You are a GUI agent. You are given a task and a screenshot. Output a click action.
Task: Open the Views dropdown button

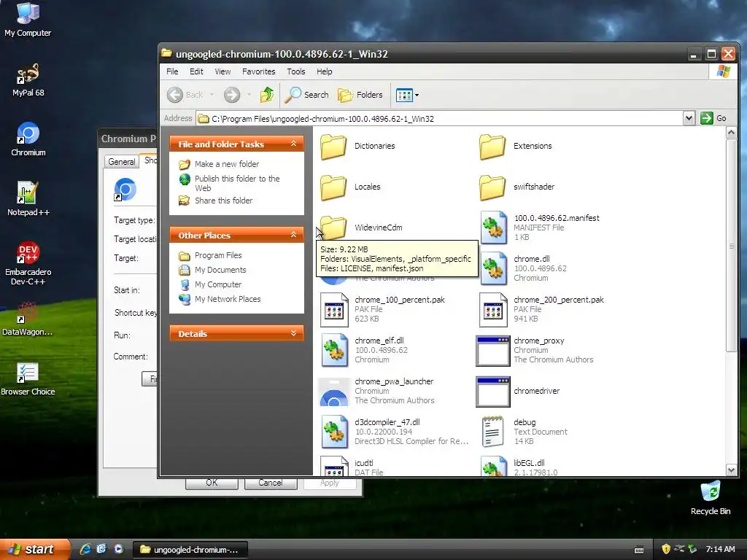407,95
